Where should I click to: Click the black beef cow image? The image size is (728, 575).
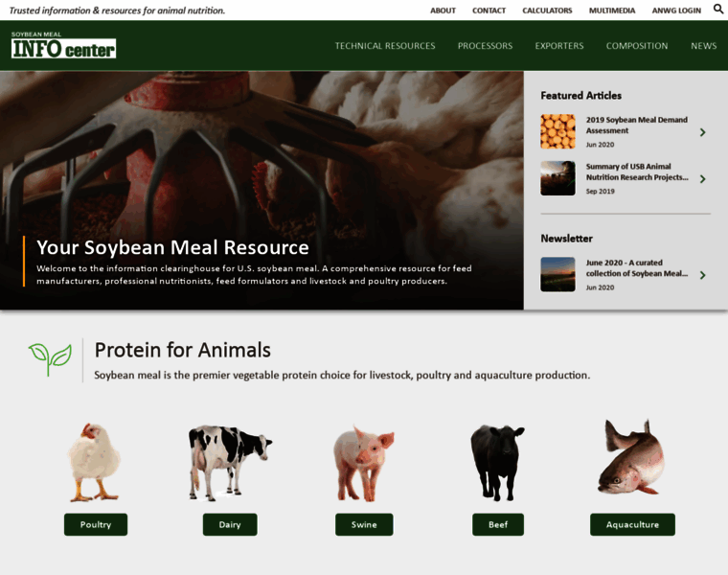click(x=497, y=463)
